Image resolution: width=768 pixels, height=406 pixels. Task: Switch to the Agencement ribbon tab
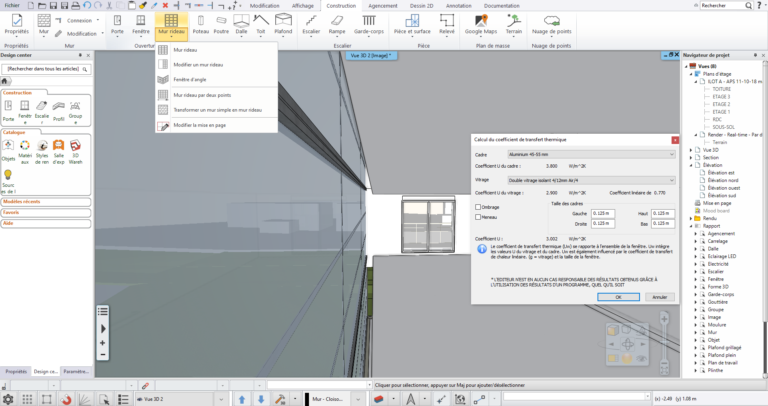coord(383,6)
